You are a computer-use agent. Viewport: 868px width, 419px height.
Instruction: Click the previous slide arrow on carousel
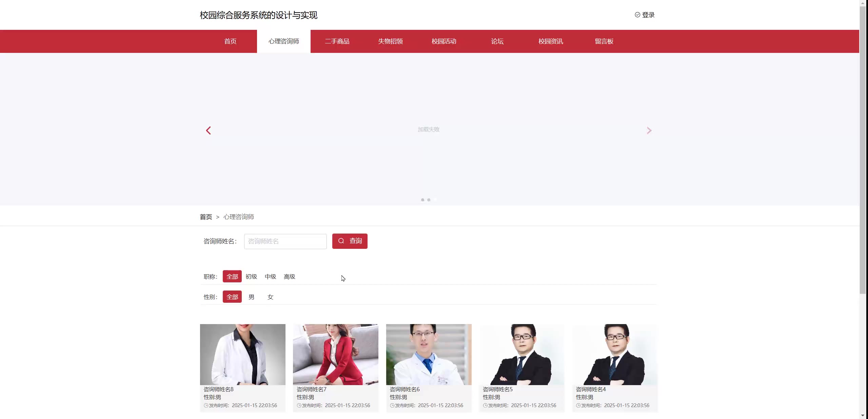tap(208, 131)
